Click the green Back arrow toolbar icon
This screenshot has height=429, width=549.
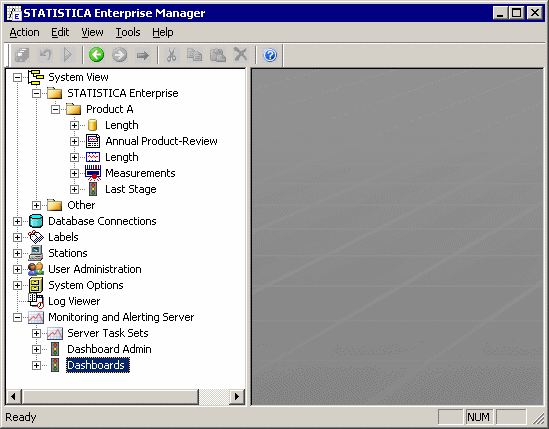pos(96,55)
